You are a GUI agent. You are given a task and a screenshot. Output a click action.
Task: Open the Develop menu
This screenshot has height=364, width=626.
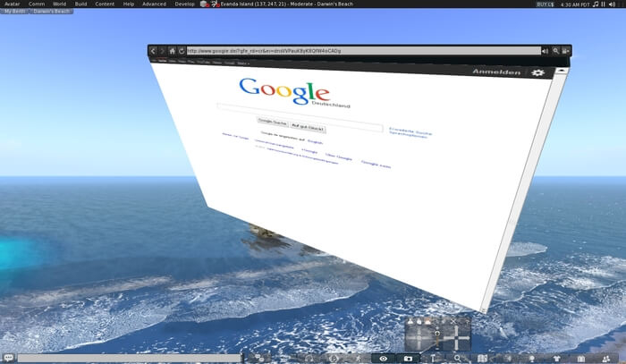coord(184,4)
